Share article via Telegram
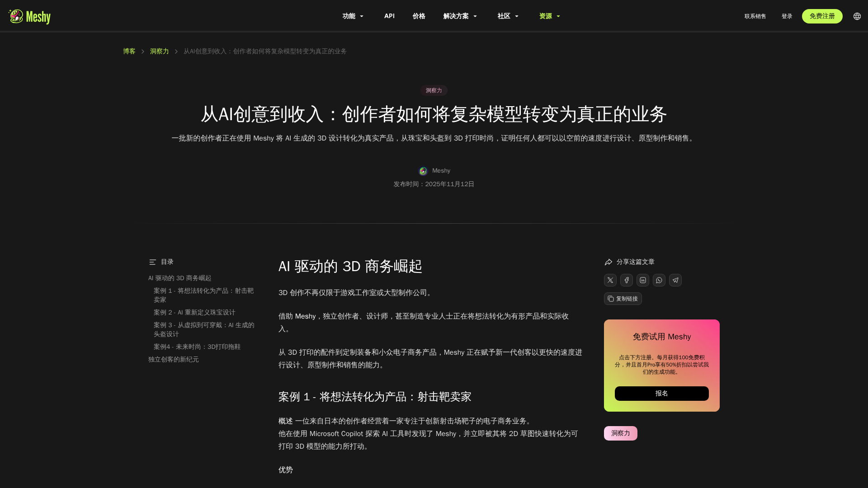 (675, 280)
